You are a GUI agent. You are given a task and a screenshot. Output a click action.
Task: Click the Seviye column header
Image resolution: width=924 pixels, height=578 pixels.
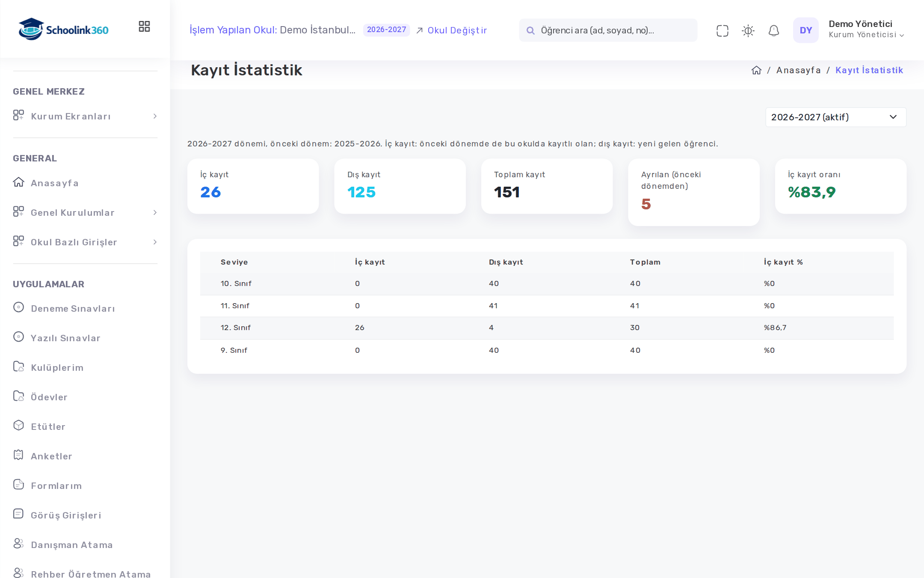pos(234,262)
